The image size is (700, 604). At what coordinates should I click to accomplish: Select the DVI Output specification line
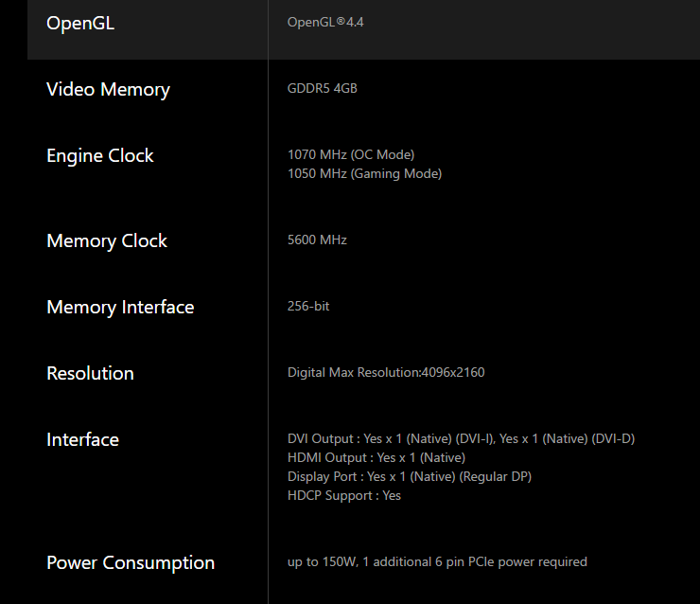(461, 438)
